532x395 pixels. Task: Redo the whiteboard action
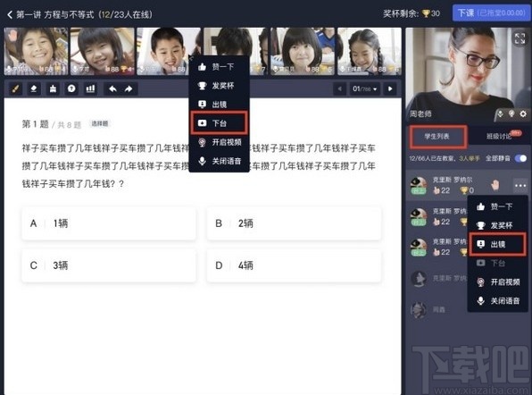click(129, 89)
